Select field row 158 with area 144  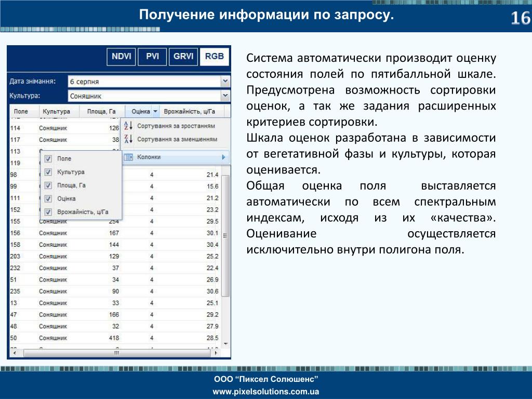tap(115, 244)
